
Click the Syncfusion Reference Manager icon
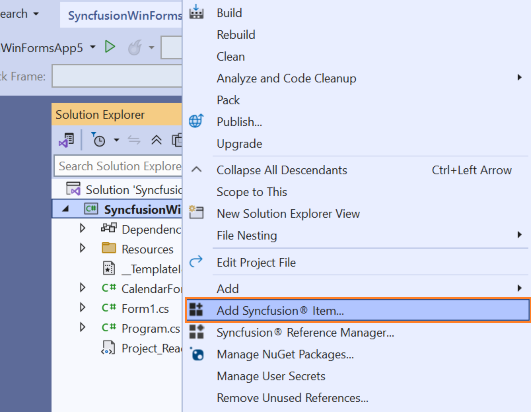[x=196, y=332]
